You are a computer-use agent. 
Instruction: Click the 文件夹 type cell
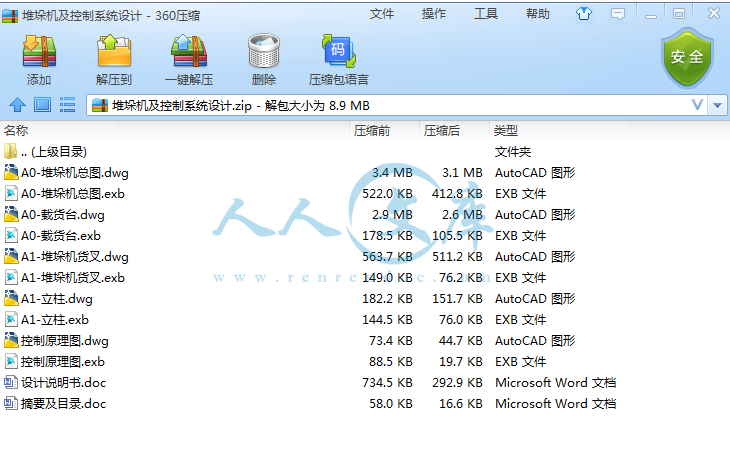tap(513, 152)
